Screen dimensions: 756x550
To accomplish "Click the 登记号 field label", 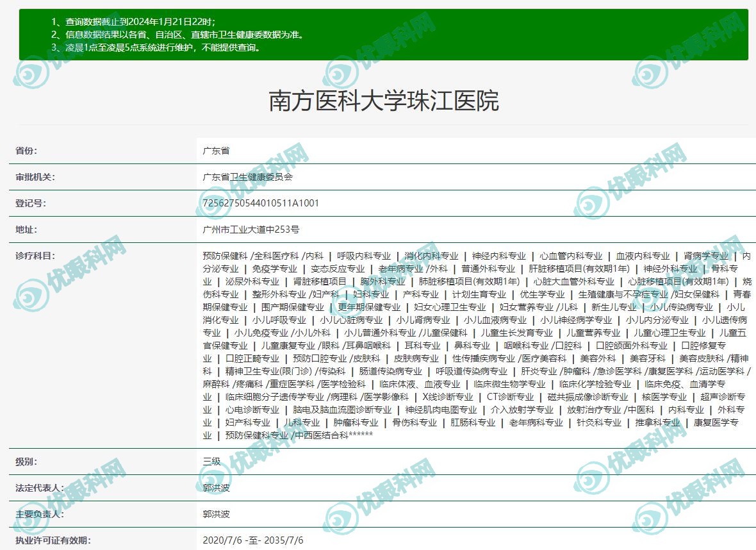I will click(31, 203).
